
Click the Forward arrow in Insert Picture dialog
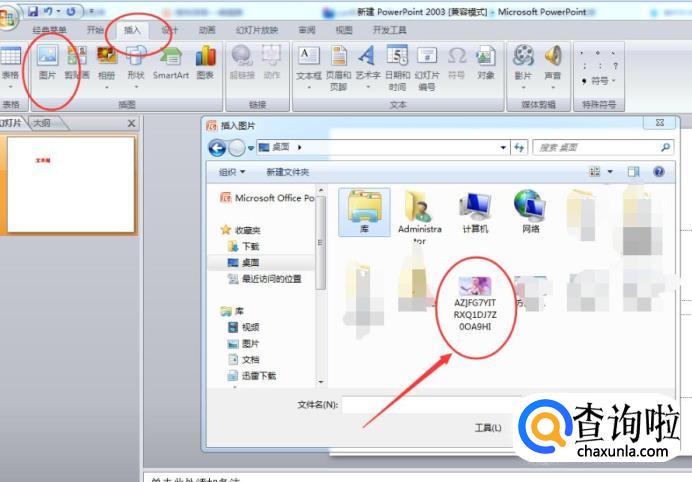[x=237, y=148]
